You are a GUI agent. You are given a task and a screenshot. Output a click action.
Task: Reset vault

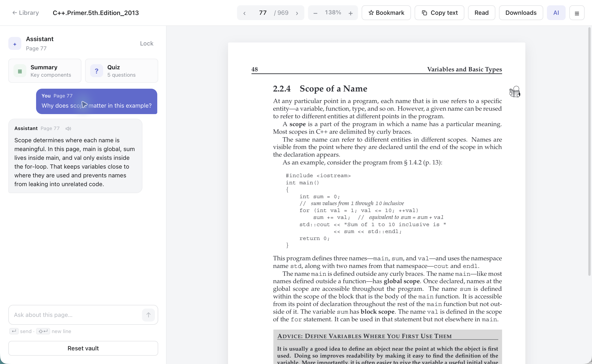pos(83,348)
